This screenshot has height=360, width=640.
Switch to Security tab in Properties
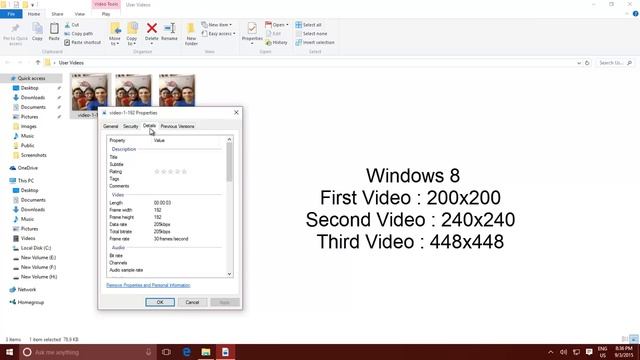coord(131,127)
